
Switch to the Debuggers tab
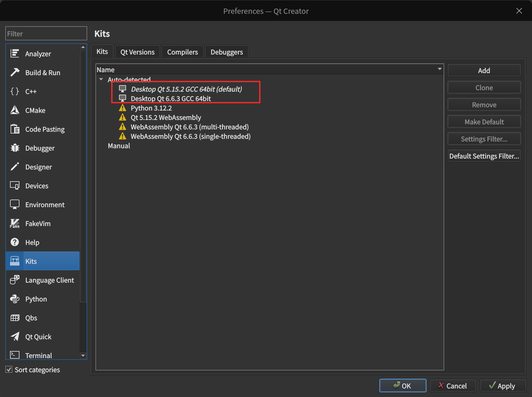point(227,52)
